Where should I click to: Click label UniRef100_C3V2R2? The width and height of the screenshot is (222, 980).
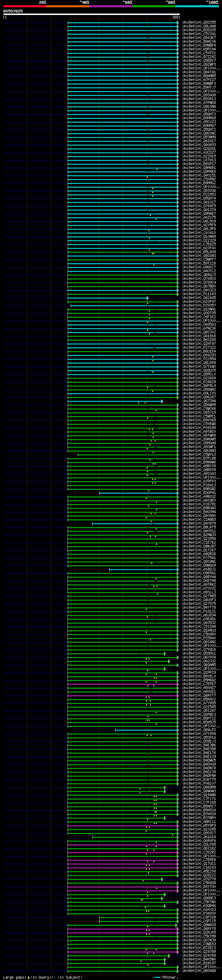(199, 852)
